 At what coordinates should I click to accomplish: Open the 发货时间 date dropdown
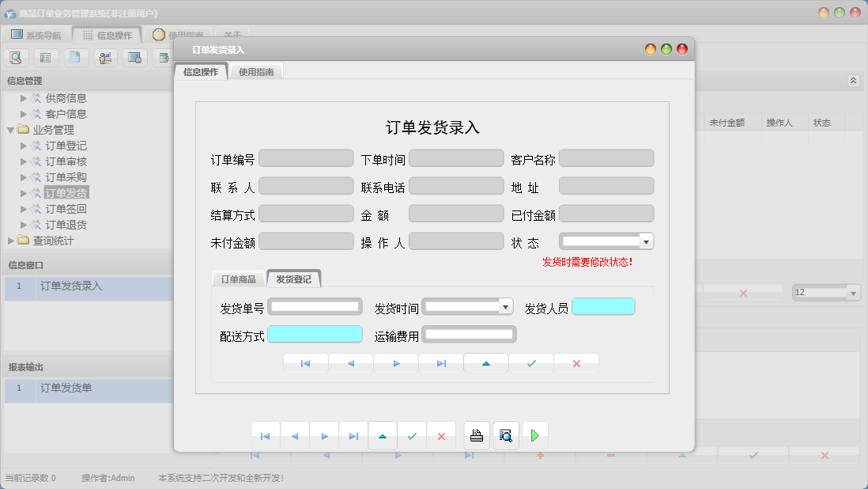click(504, 306)
